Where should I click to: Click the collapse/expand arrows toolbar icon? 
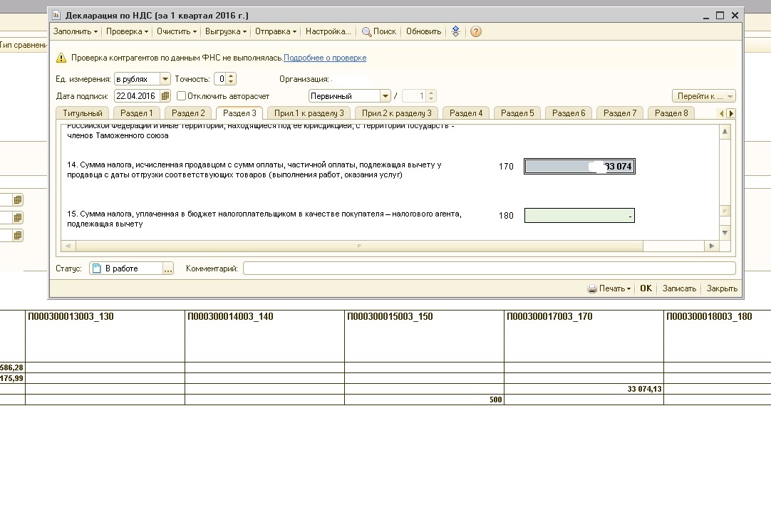point(456,31)
